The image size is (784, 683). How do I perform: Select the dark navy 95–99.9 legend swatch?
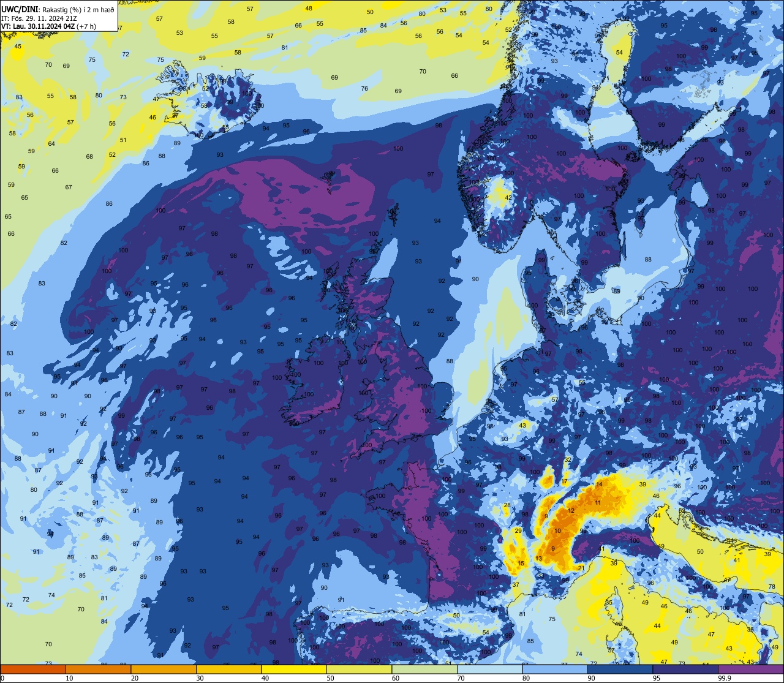[x=685, y=670]
